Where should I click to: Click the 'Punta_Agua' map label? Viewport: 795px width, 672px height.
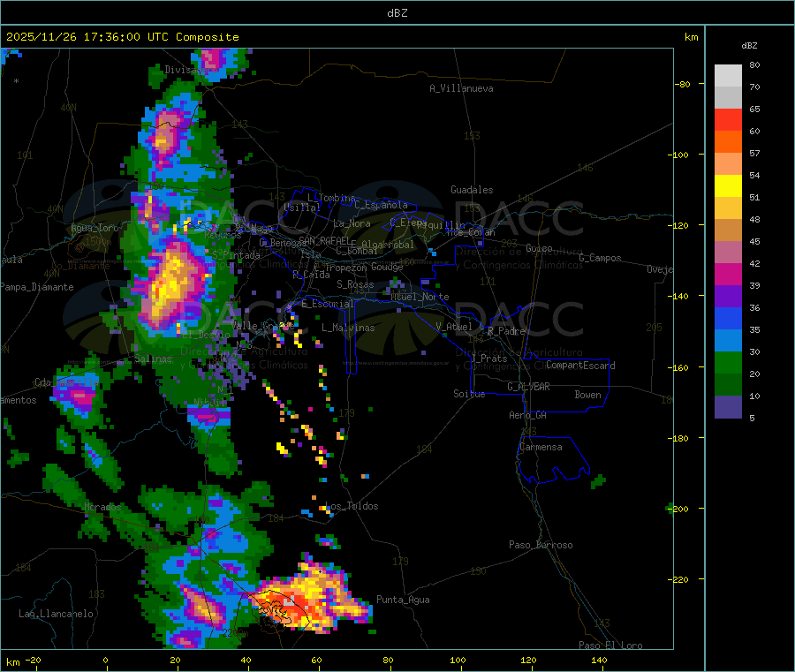[x=403, y=600]
